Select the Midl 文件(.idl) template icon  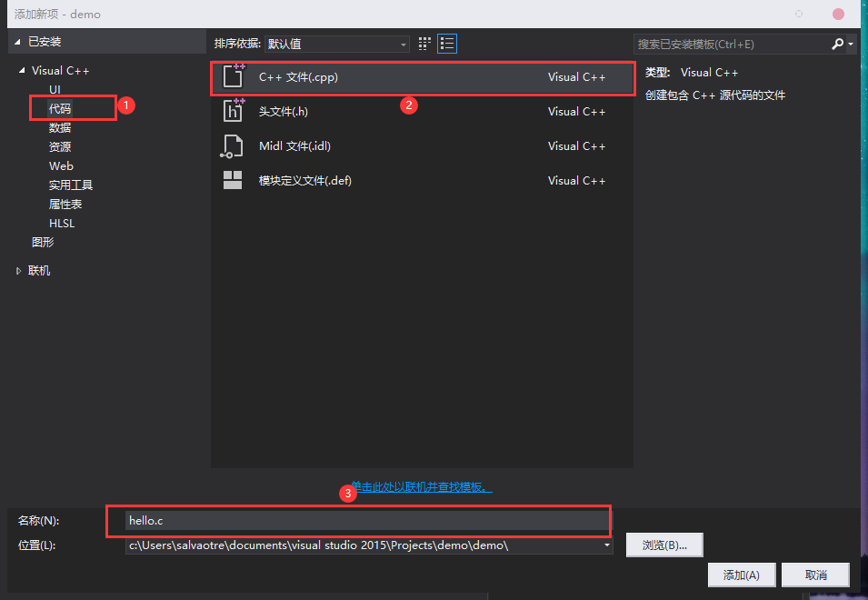[x=234, y=145]
